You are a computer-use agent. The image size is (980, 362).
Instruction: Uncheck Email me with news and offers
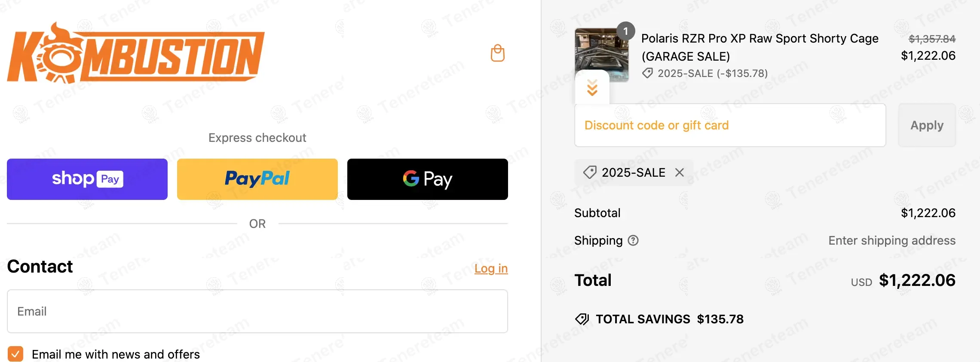15,354
